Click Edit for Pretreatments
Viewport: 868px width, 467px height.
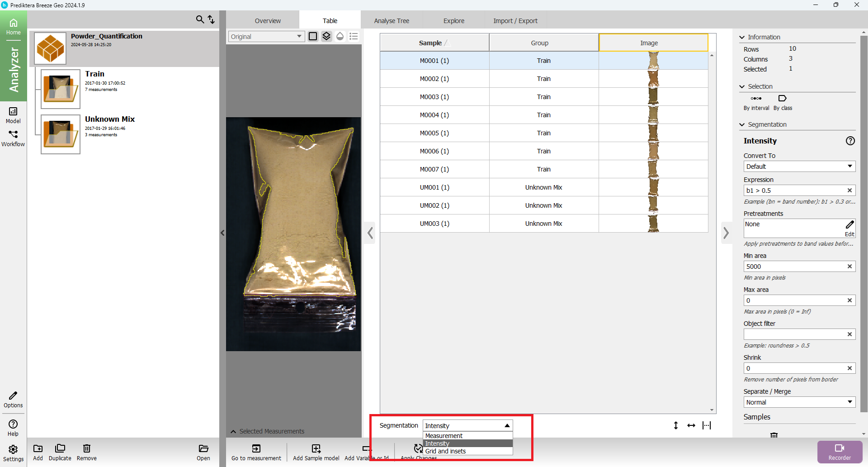point(849,228)
